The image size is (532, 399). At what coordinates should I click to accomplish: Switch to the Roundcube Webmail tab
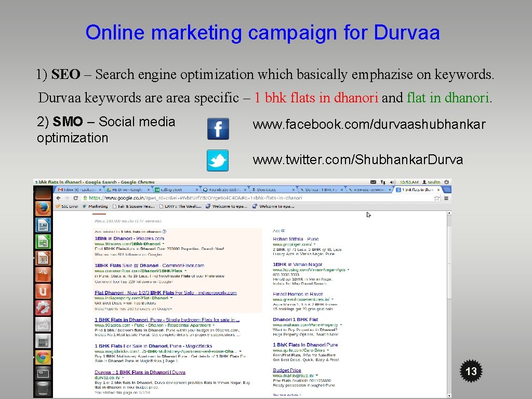(x=224, y=190)
